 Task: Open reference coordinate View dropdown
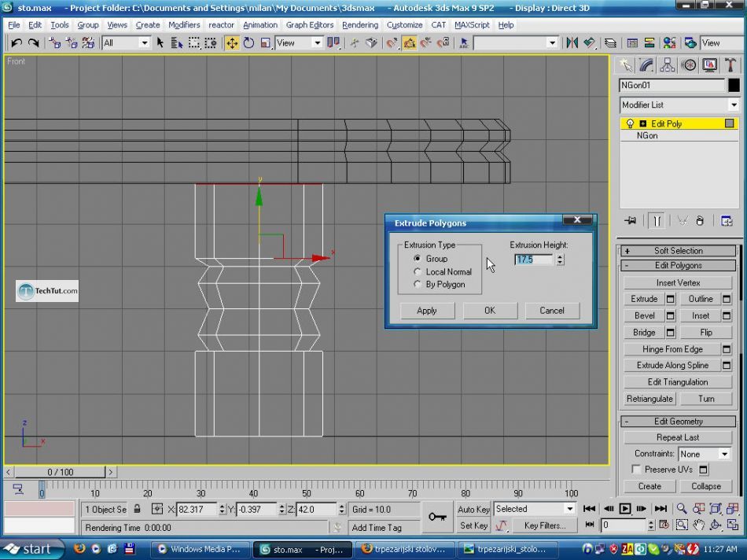317,43
